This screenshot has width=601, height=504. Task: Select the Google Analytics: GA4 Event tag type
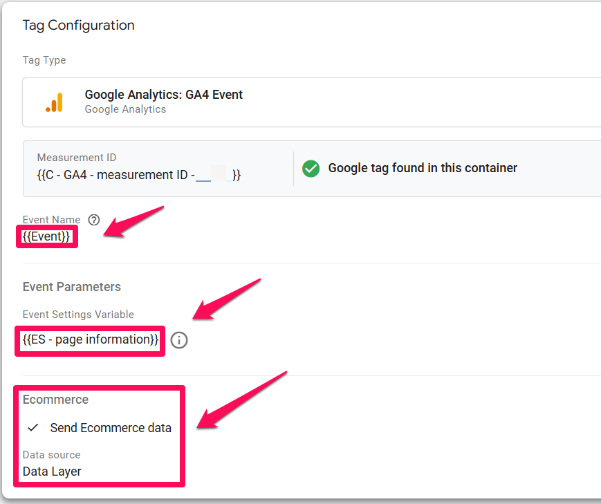(x=311, y=102)
